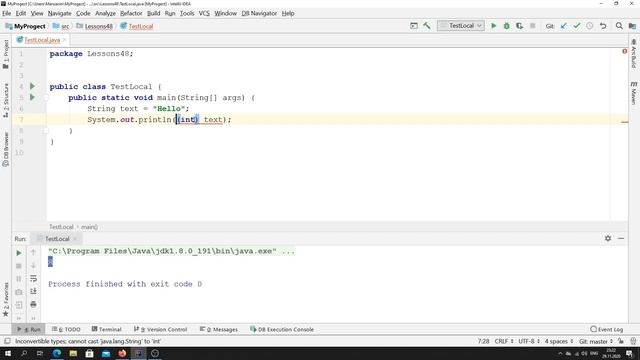Open the Maven side panel
640x360 pixels.
click(633, 93)
